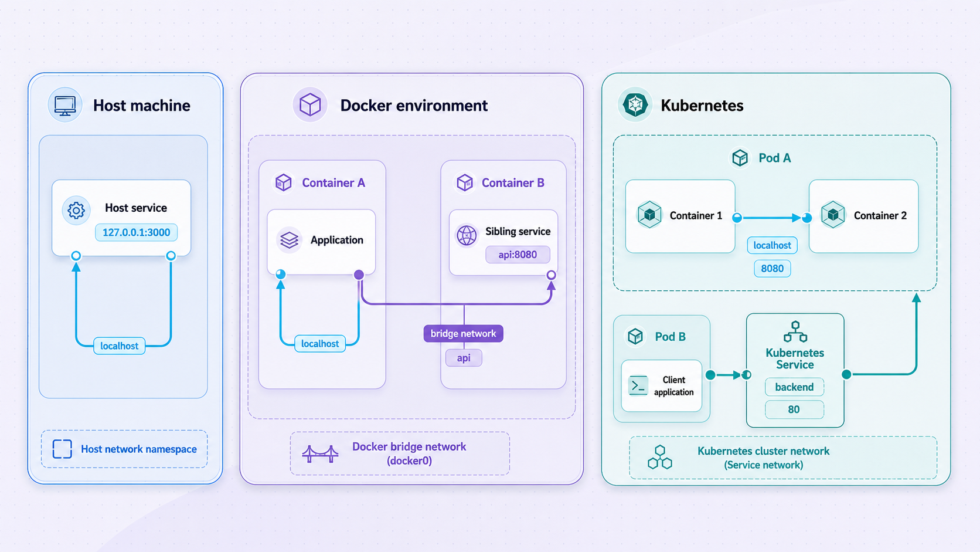Click the Docker environment heading
Image resolution: width=980 pixels, height=552 pixels.
(x=414, y=106)
